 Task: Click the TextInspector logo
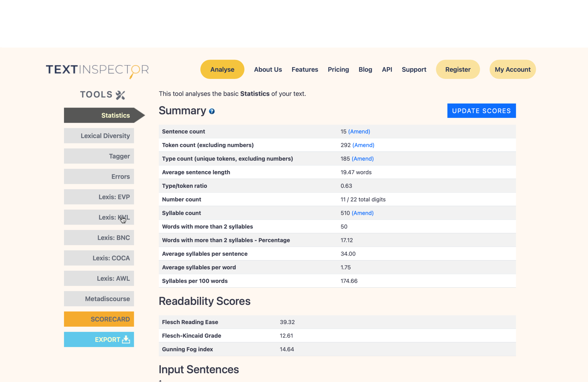click(x=97, y=70)
